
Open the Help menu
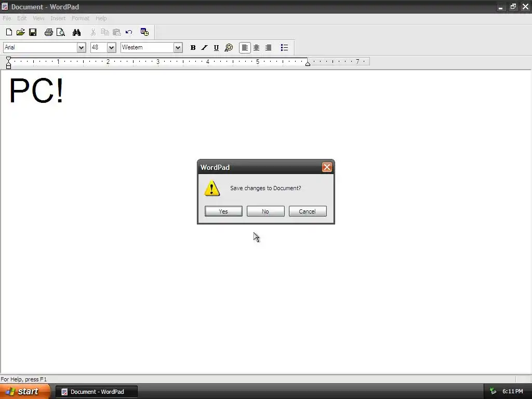101,18
